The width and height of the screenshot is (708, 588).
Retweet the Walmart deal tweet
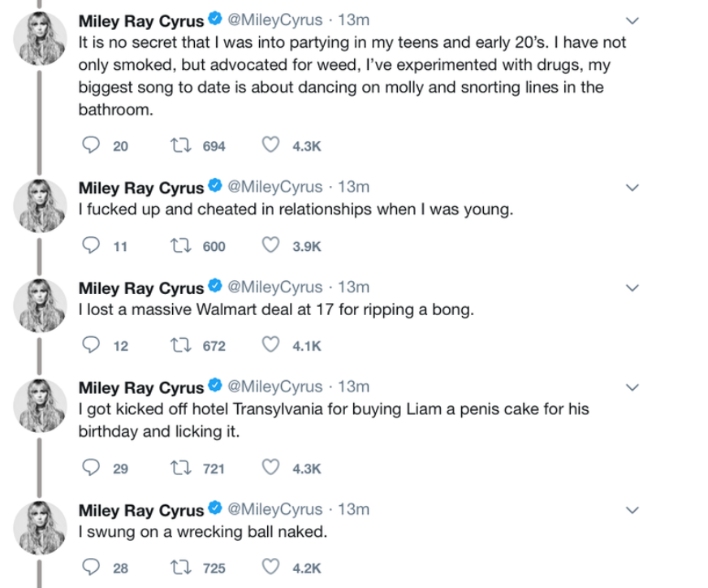coord(178,346)
